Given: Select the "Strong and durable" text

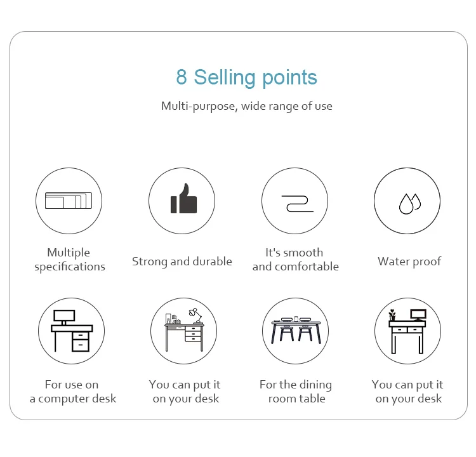Looking at the screenshot, I should pyautogui.click(x=182, y=262).
